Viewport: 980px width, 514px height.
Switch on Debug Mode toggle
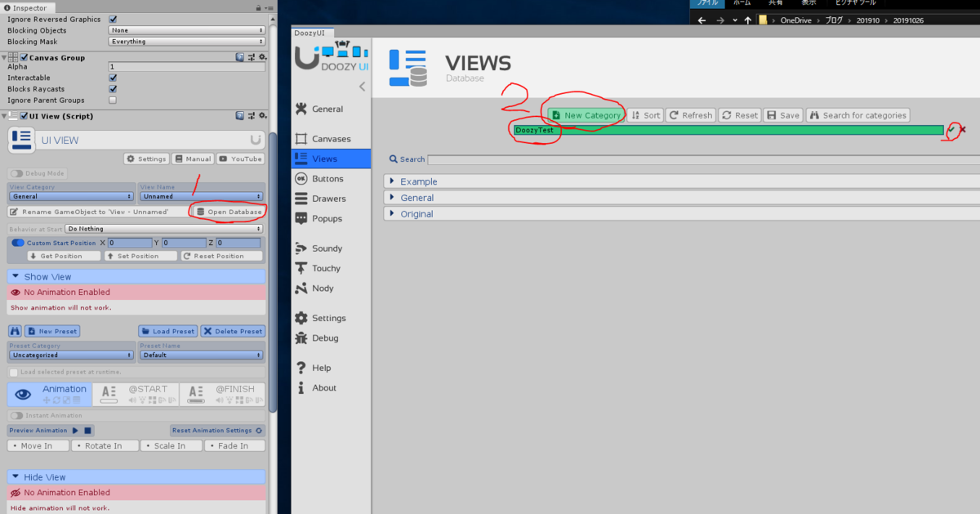point(16,173)
